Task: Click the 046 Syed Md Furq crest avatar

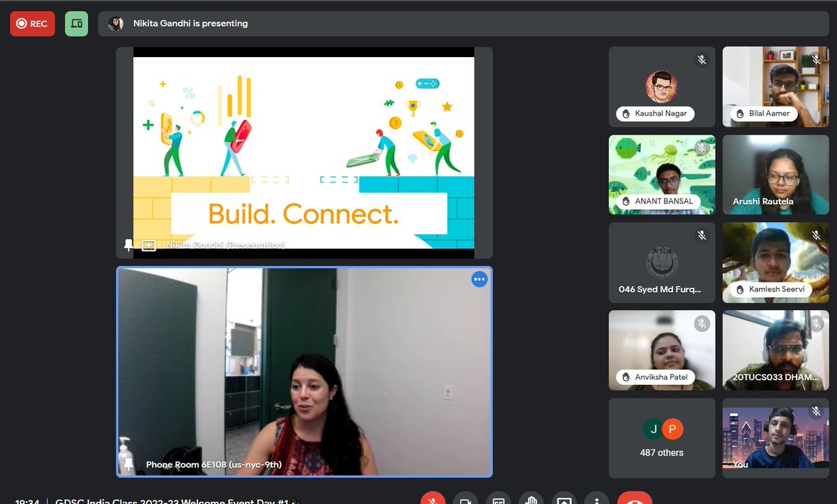Action: [661, 263]
